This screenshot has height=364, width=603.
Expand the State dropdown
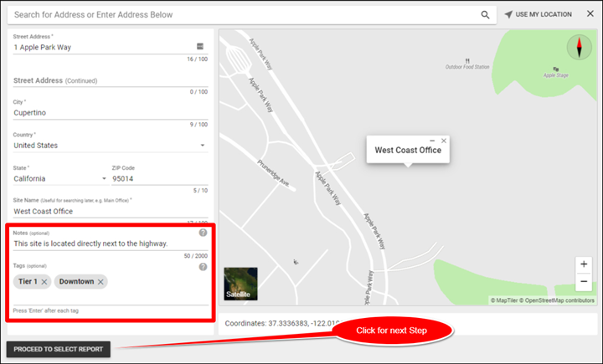tap(104, 178)
